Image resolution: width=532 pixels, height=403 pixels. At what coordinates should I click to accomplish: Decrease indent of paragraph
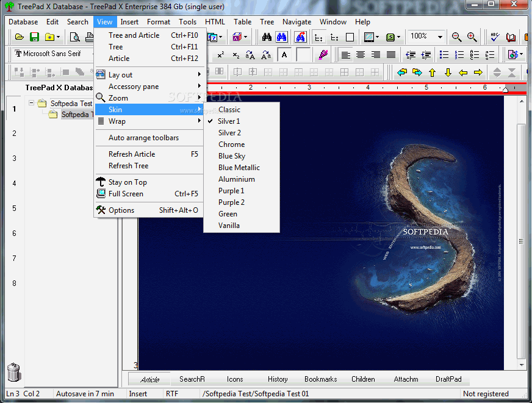pyautogui.click(x=411, y=55)
